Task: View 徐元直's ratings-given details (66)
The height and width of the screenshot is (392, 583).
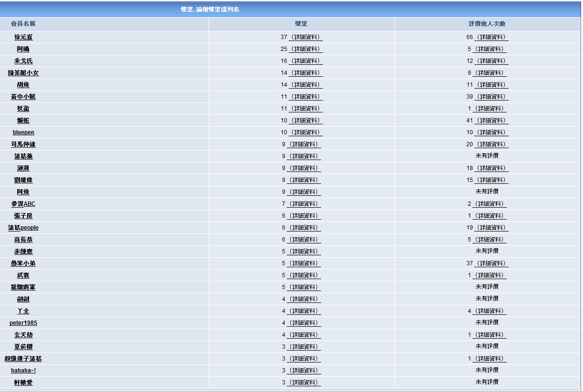Action: [x=491, y=37]
